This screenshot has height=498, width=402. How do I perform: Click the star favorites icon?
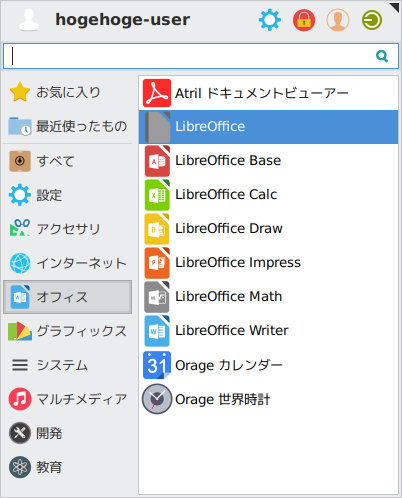[x=20, y=92]
